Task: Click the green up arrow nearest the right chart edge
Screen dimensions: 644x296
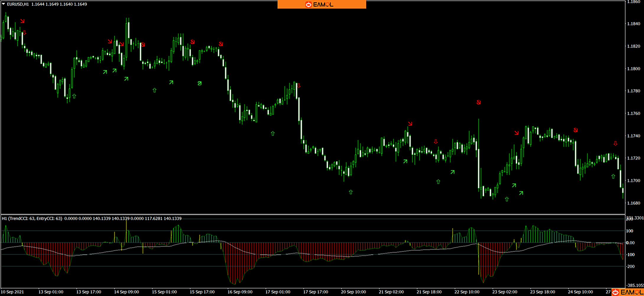Action: coord(613,176)
